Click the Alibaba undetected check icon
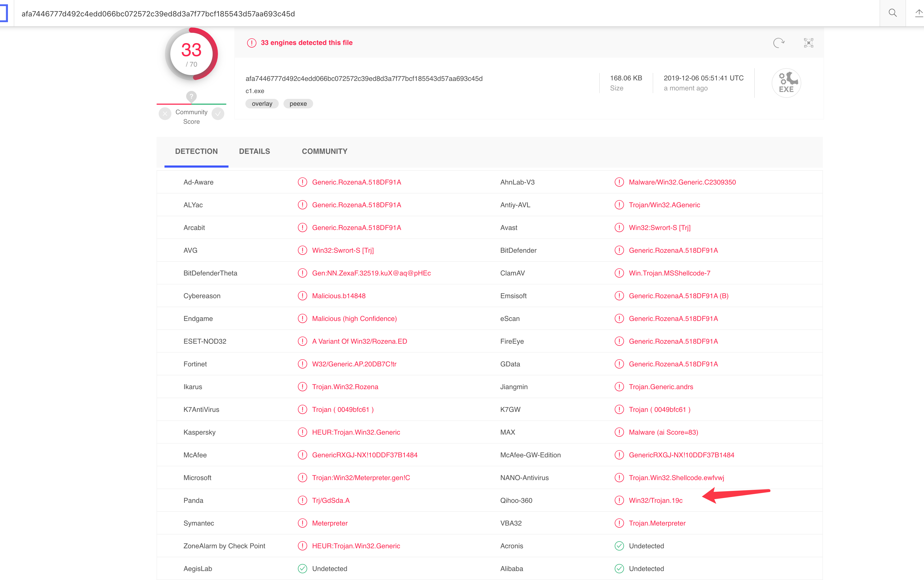 click(x=619, y=568)
